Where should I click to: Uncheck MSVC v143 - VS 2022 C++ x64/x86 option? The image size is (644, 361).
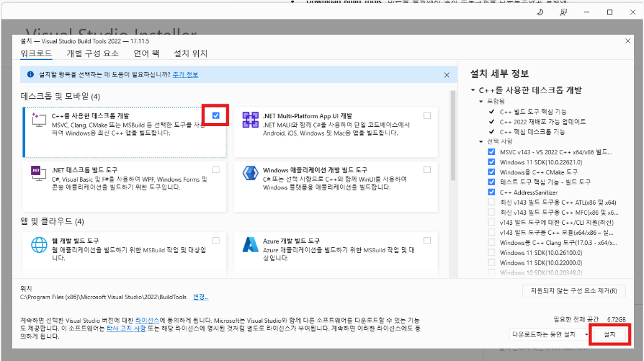[491, 152]
